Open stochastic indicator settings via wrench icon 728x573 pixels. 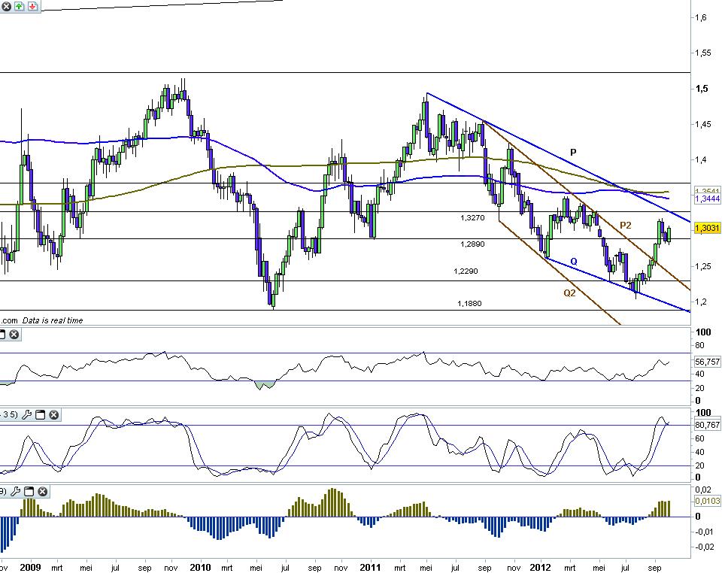click(x=27, y=414)
